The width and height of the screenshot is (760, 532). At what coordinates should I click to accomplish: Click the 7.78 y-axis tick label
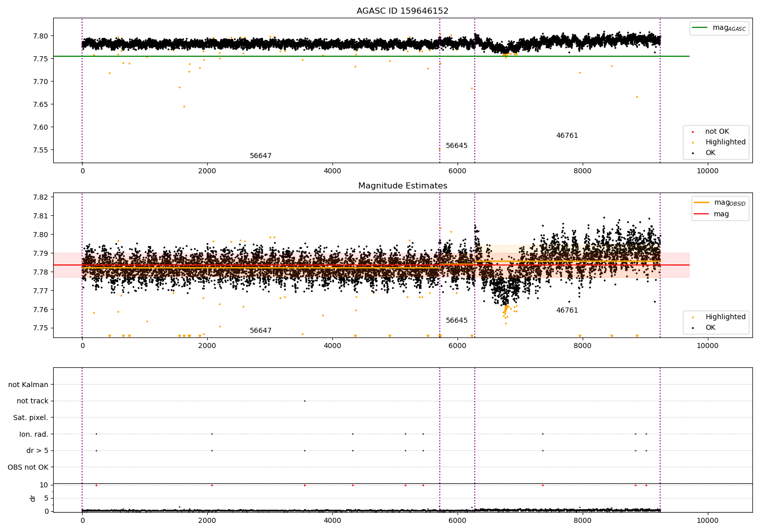tap(41, 272)
